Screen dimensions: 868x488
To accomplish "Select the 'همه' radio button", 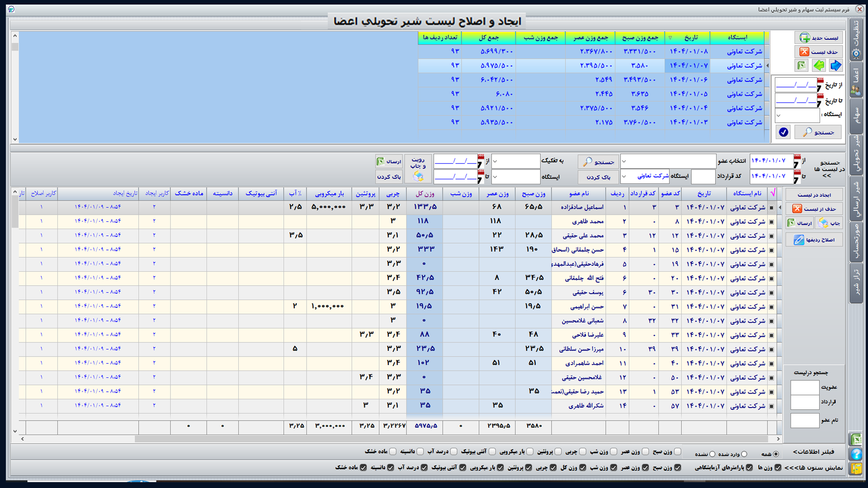I will (776, 454).
